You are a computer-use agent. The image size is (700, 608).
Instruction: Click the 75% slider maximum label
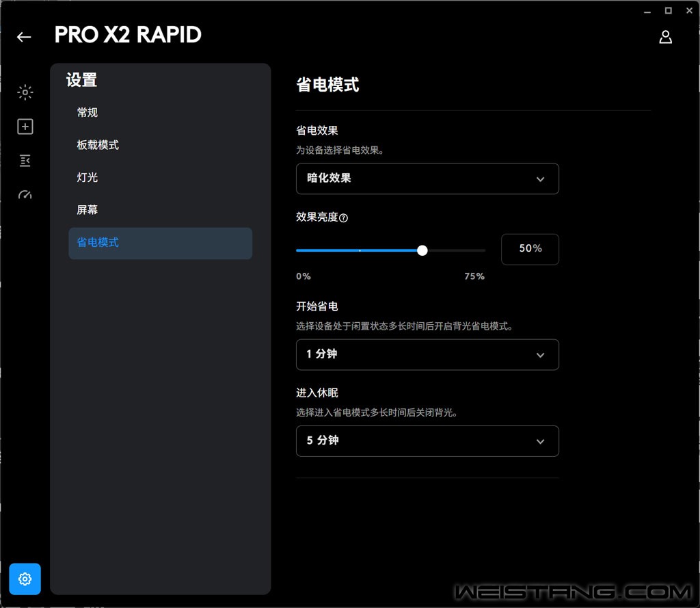(474, 276)
